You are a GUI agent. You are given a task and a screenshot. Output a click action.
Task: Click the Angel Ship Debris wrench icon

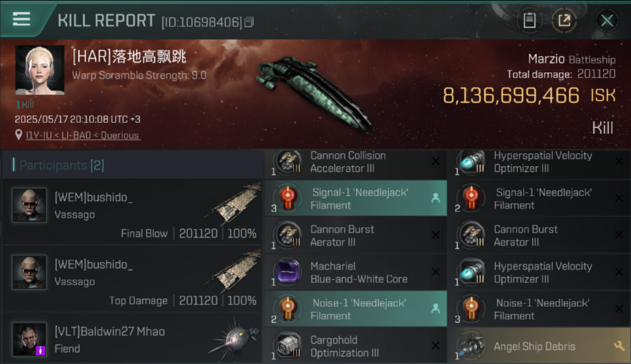(x=619, y=346)
